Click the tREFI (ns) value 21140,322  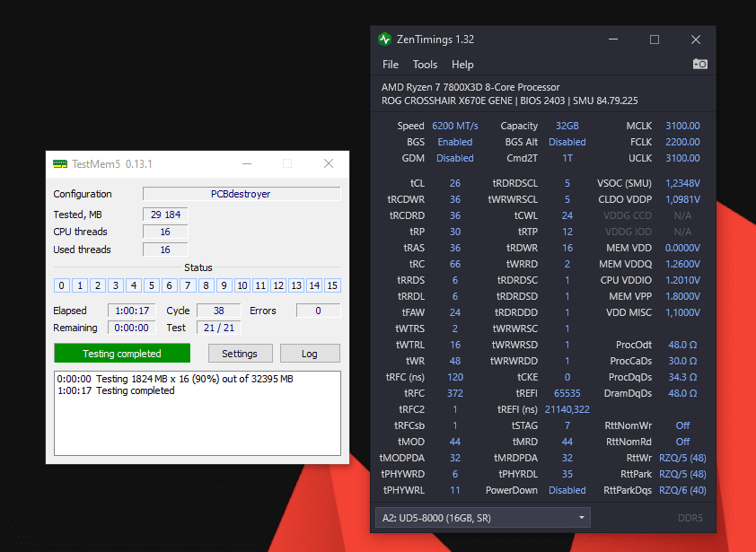(x=567, y=409)
